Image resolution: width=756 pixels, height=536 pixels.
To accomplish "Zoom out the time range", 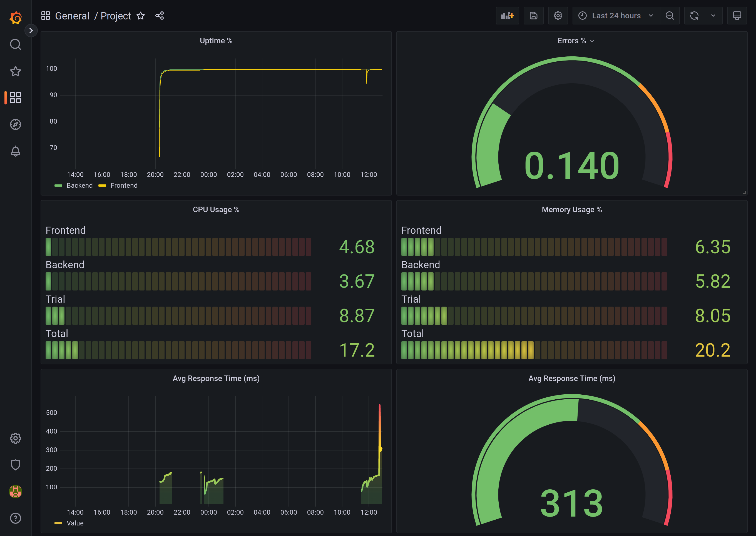I will 670,16.
